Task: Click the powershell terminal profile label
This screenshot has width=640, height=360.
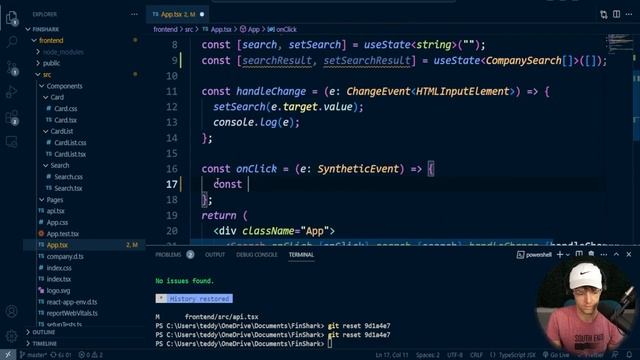Action: click(534, 255)
